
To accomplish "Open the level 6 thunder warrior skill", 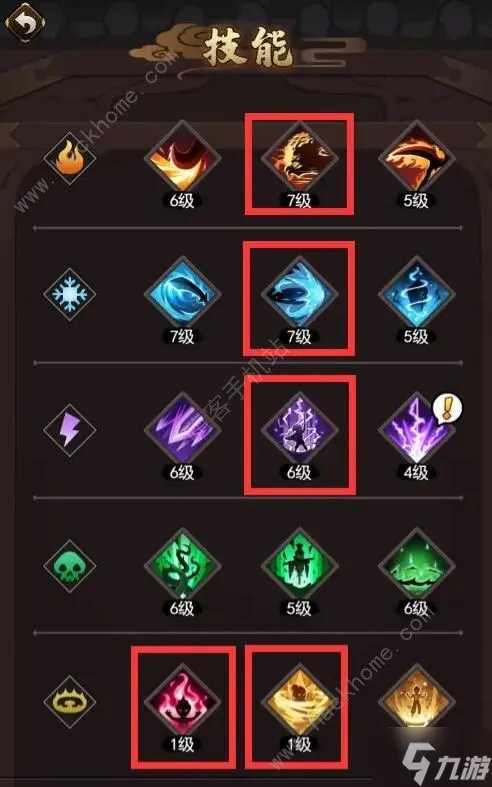I will click(x=299, y=430).
